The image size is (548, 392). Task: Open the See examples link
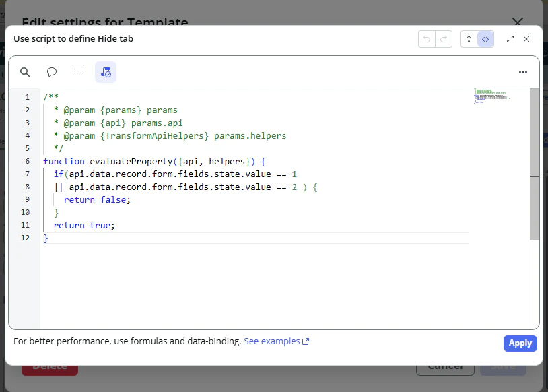click(276, 341)
